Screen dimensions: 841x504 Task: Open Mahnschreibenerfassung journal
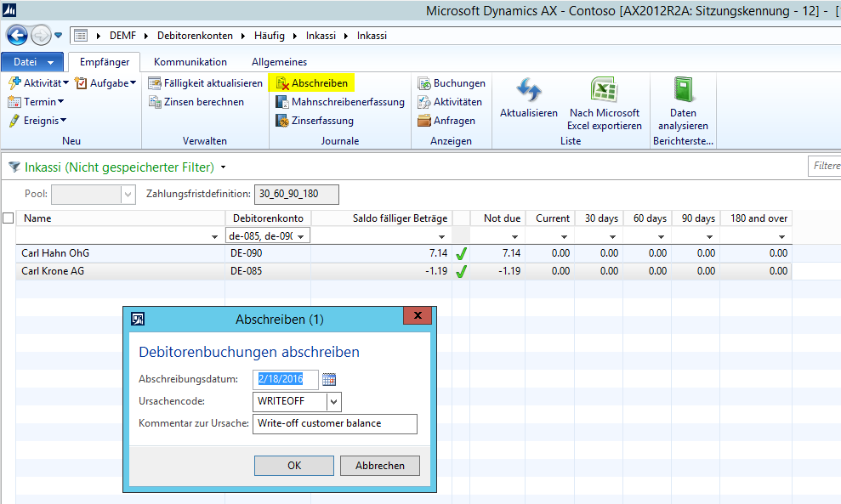point(339,102)
